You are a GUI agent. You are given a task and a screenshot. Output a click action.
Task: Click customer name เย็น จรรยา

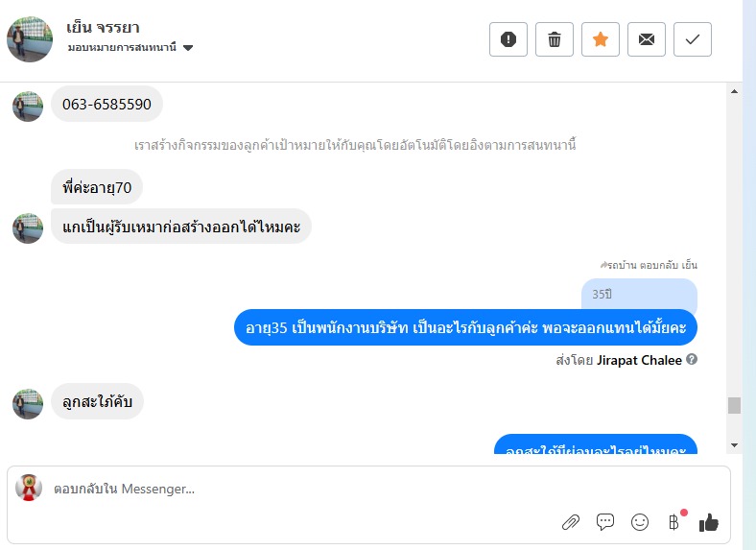point(103,28)
